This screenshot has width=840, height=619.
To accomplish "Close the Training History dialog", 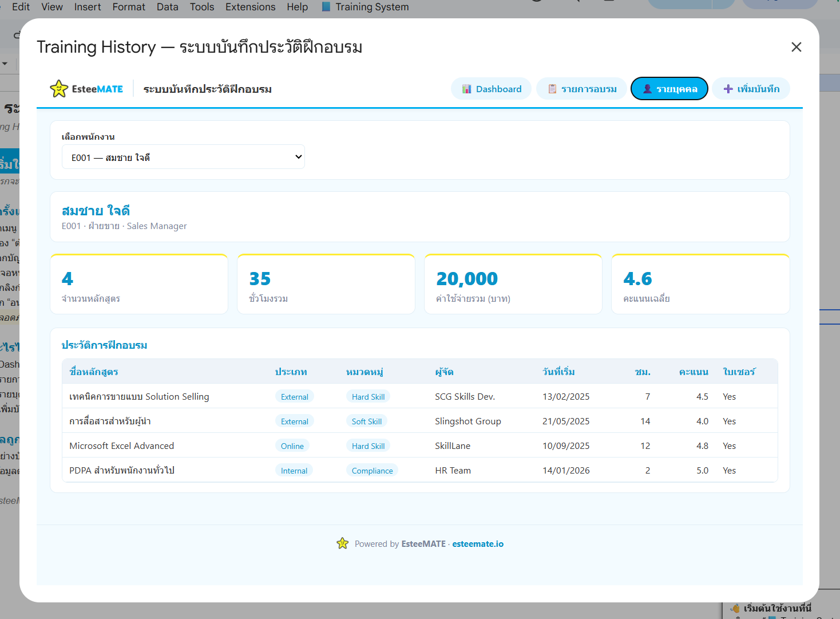I will click(x=796, y=47).
